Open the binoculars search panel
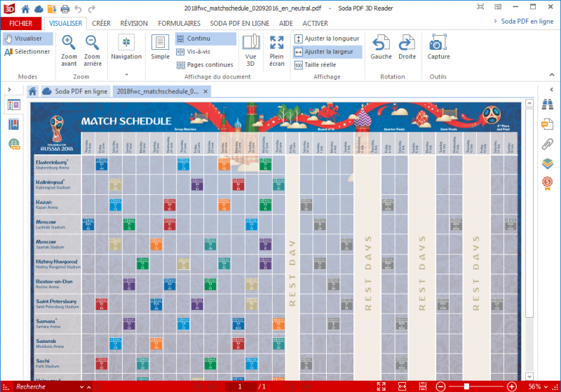The width and height of the screenshot is (561, 392). pyautogui.click(x=548, y=104)
